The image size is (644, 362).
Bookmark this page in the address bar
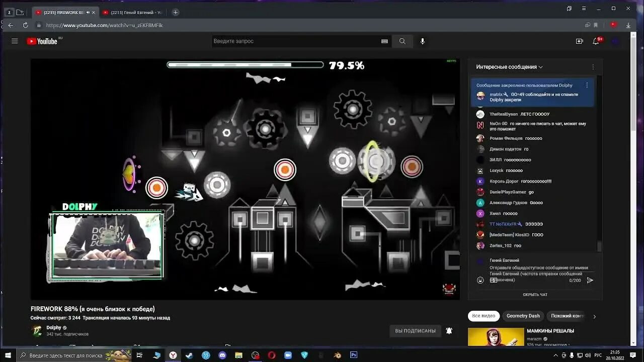[596, 25]
